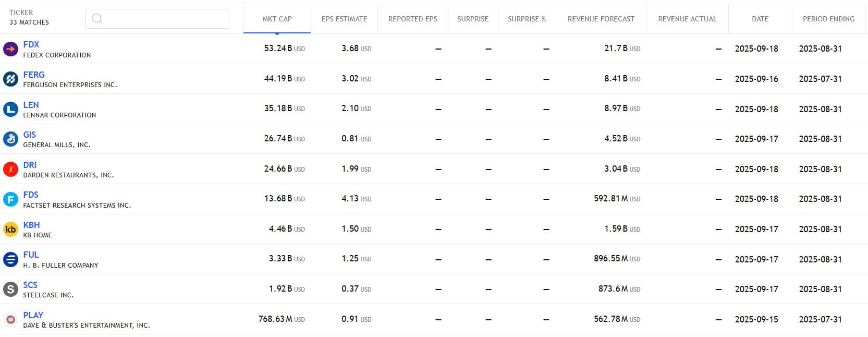The height and width of the screenshot is (337, 868).
Task: Open the FUL ticker link
Action: 31,255
